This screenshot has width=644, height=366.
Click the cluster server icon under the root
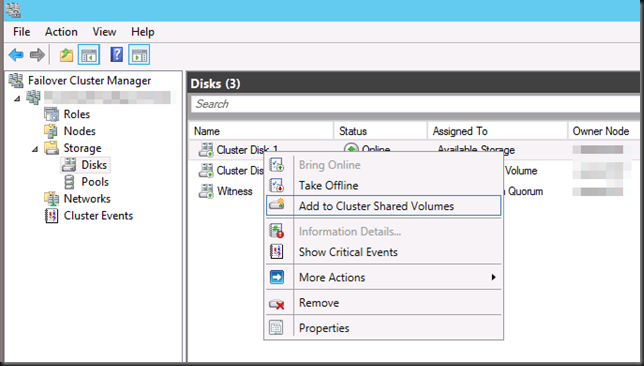click(33, 97)
